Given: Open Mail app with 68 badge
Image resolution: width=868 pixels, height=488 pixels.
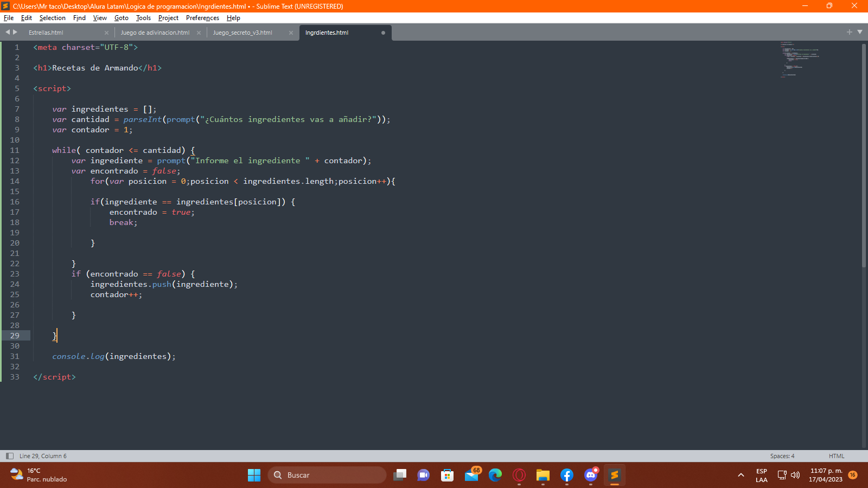Looking at the screenshot, I should tap(471, 475).
